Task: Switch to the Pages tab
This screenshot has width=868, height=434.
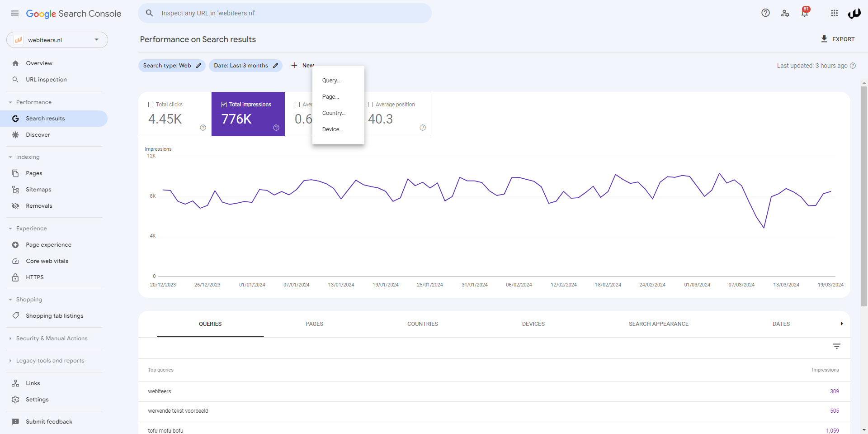Action: click(315, 324)
